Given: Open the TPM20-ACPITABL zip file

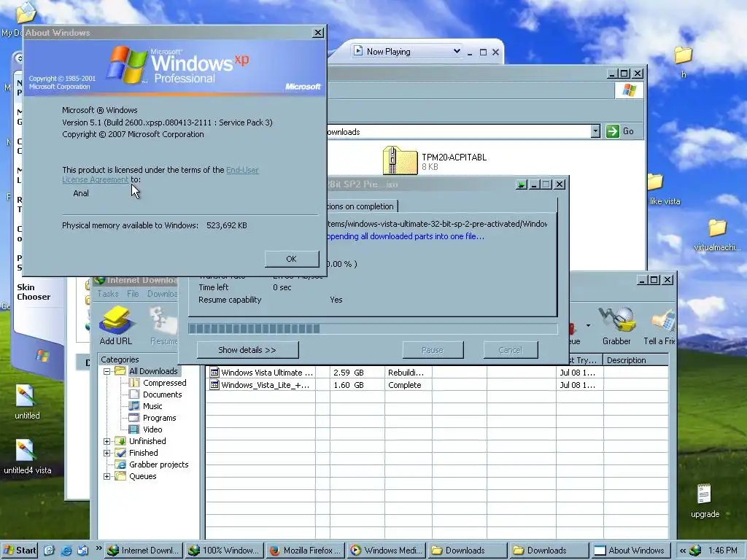Looking at the screenshot, I should (400, 160).
